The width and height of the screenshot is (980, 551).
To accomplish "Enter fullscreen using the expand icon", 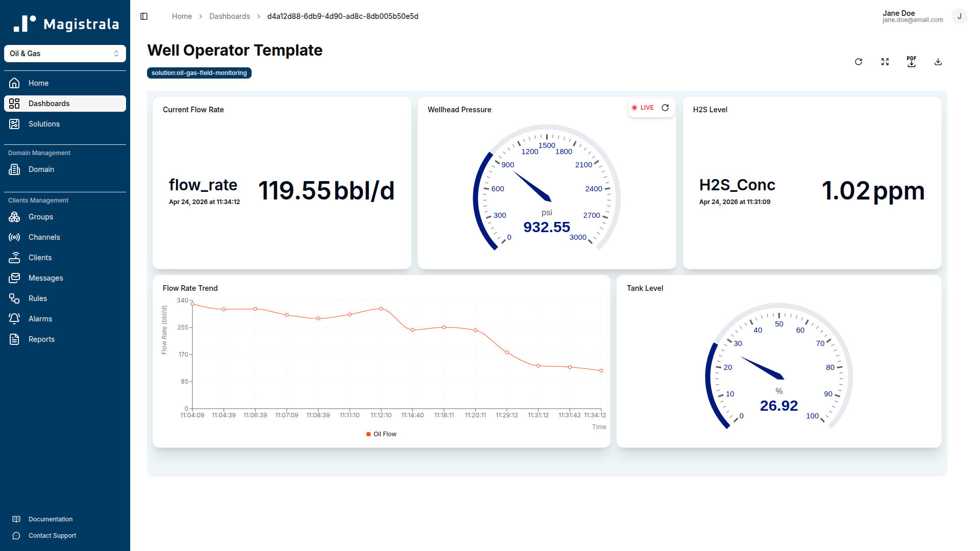I will pyautogui.click(x=885, y=61).
